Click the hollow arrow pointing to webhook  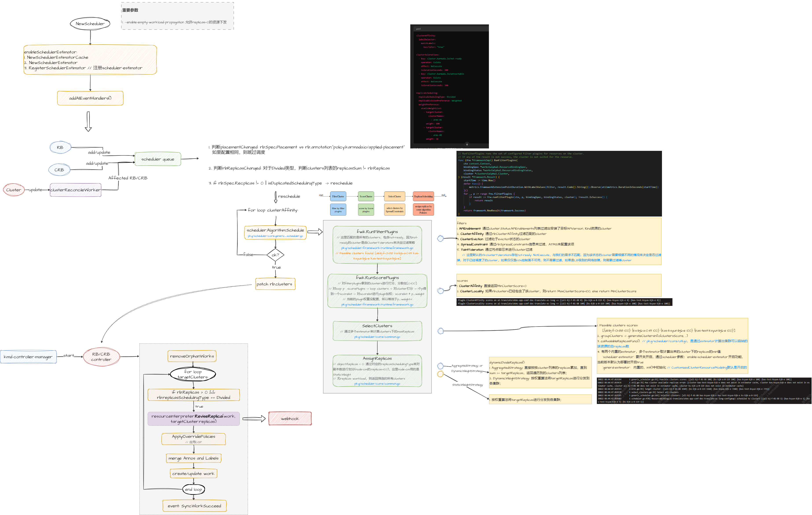pyautogui.click(x=254, y=419)
